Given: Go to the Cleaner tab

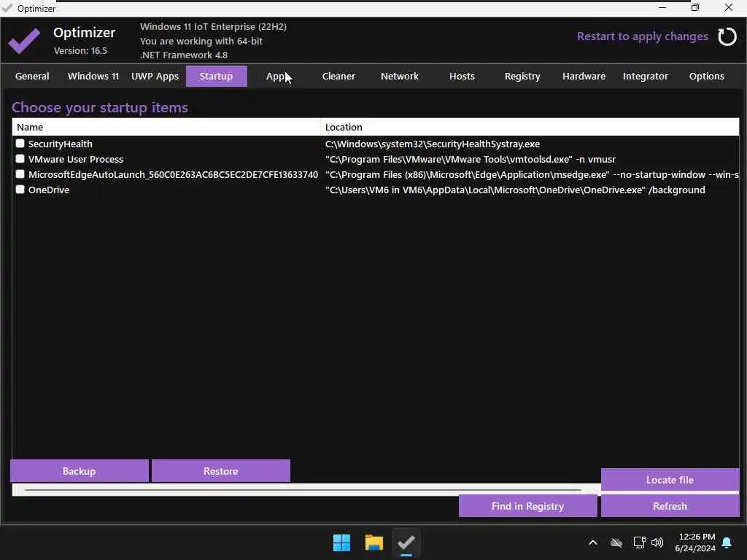Looking at the screenshot, I should click(338, 76).
